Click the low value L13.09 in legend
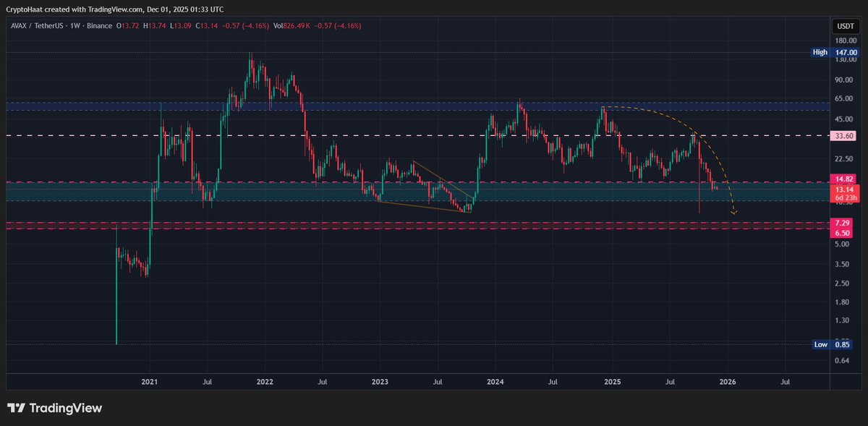 [182, 26]
